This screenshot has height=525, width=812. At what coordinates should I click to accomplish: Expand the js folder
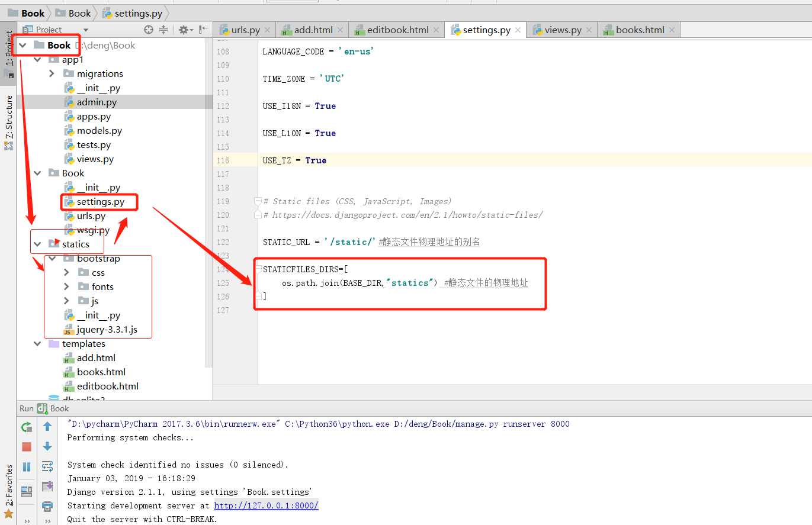pos(66,301)
